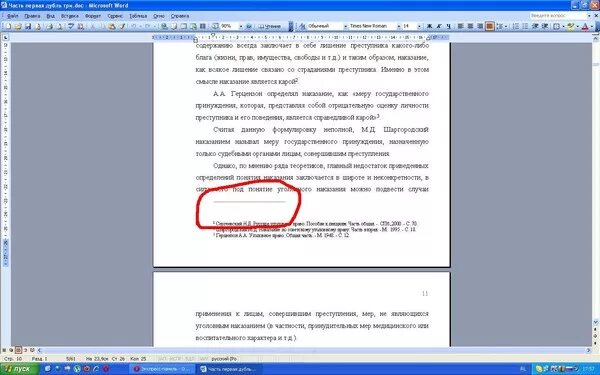Open the Файл menu

click(x=12, y=16)
